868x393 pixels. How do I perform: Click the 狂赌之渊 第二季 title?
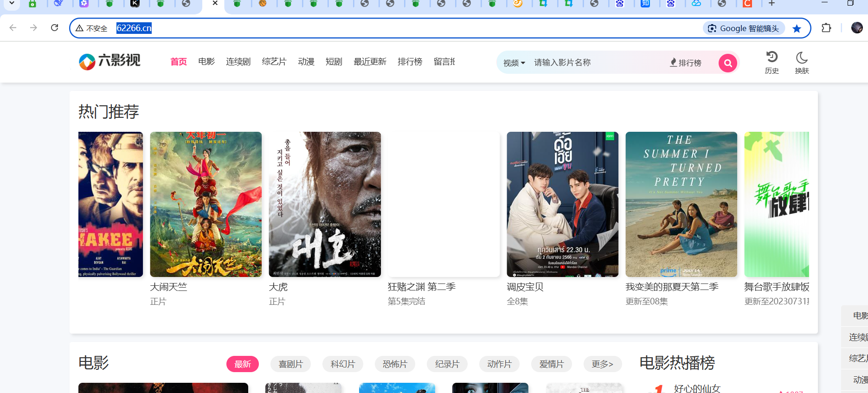click(422, 287)
